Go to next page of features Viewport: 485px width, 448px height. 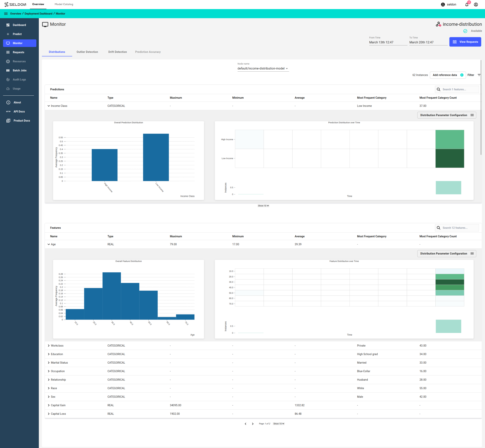[253, 424]
